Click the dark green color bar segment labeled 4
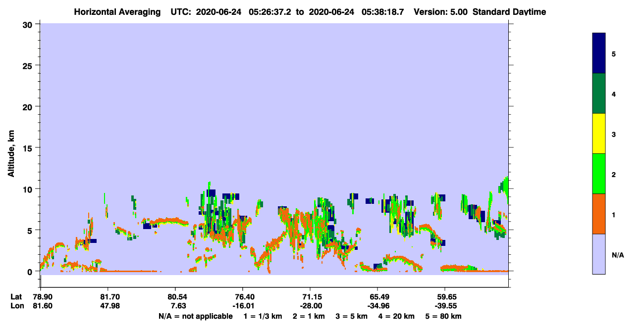Viewport: 644px width, 330px height. click(598, 94)
